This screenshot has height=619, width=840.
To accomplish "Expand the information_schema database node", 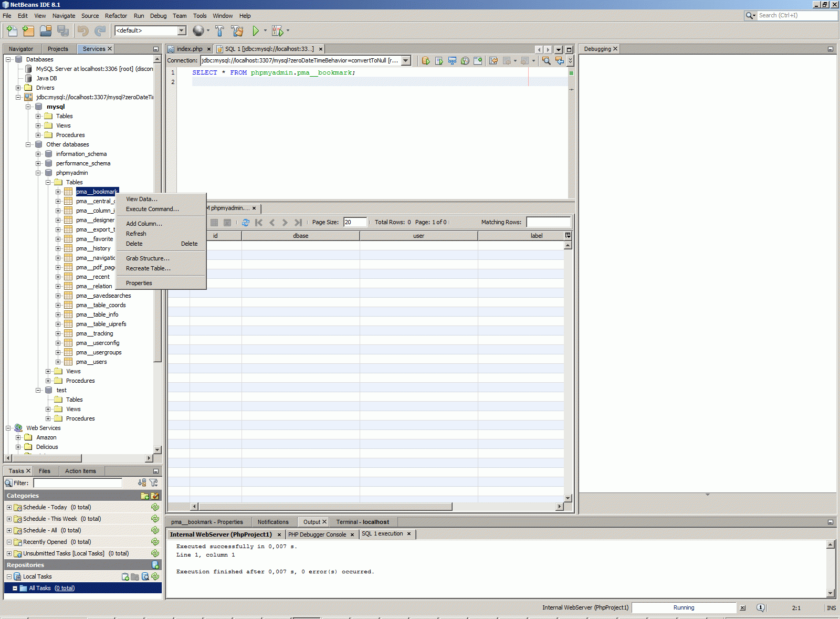I will [38, 154].
